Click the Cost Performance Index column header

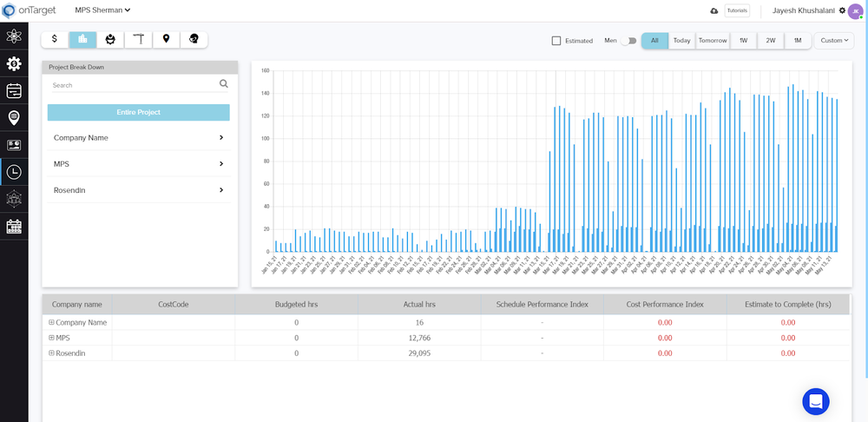point(665,304)
